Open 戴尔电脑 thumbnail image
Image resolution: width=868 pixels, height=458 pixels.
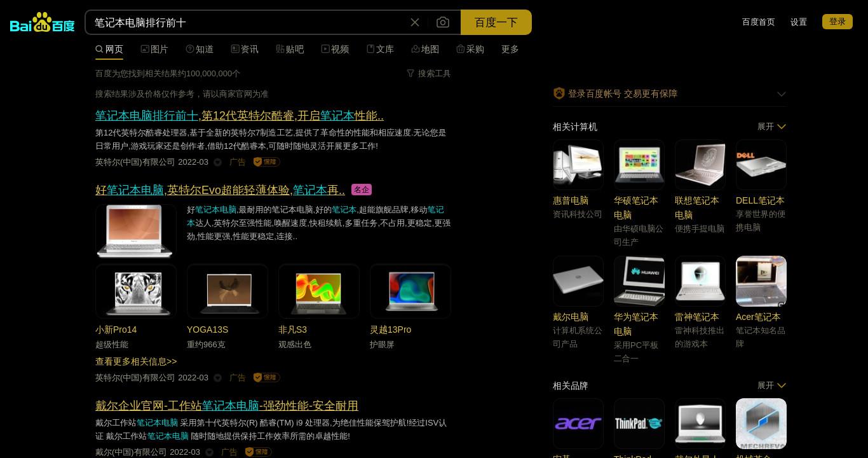(578, 281)
